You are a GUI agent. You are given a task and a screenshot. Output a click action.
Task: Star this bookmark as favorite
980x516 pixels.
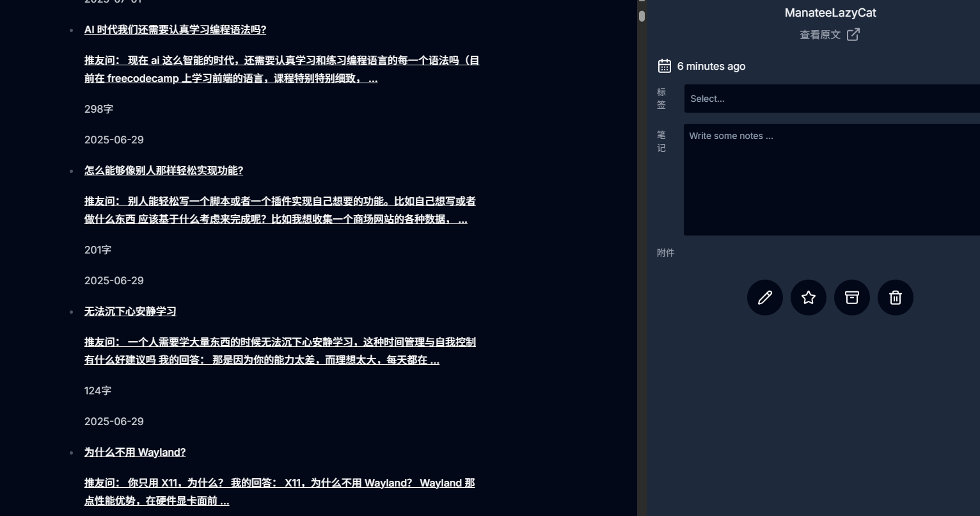pos(809,298)
